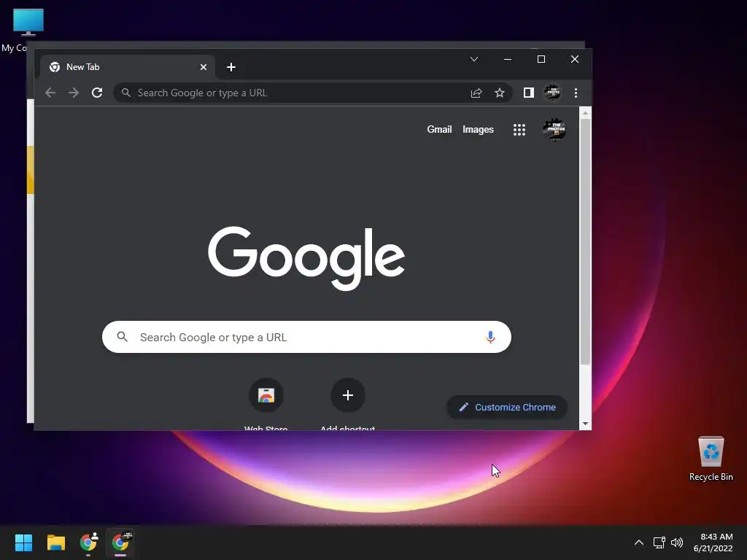747x560 pixels.
Task: Click the Add shortcut plus button
Action: (x=348, y=395)
